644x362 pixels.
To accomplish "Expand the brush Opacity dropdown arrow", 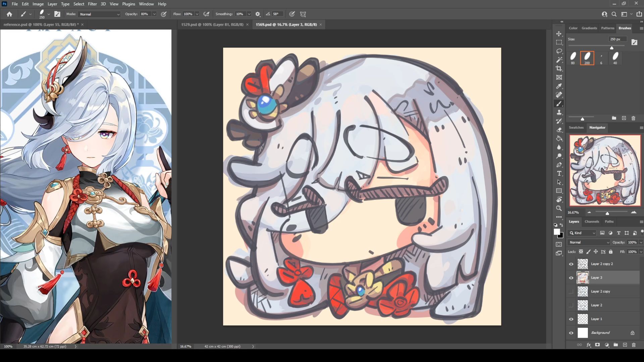I will (x=154, y=14).
